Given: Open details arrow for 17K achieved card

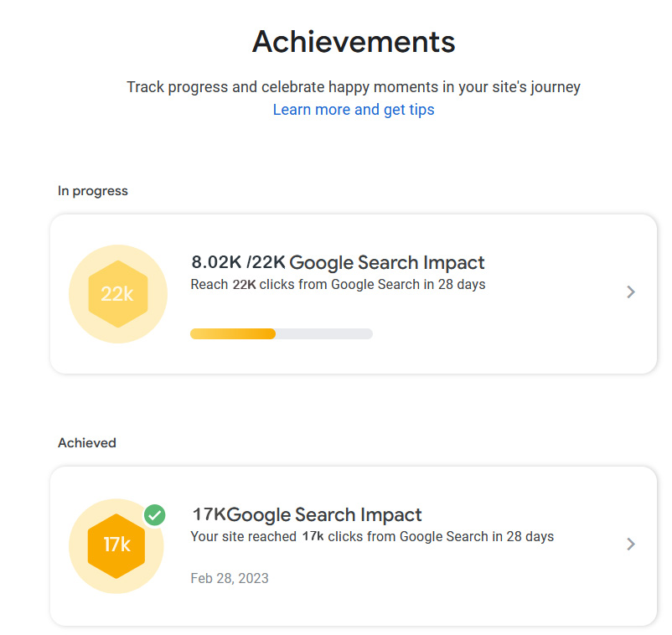Looking at the screenshot, I should 631,544.
